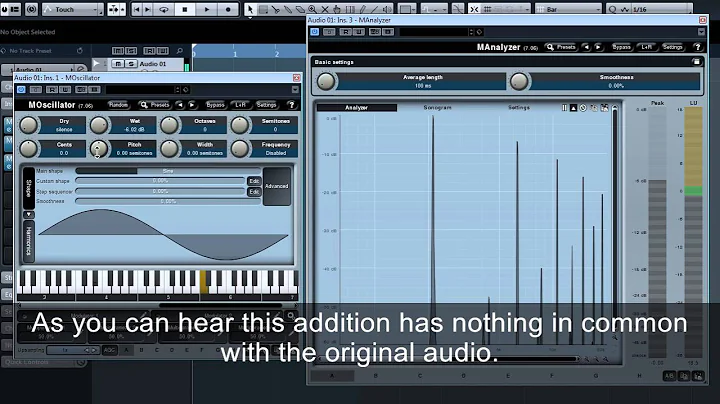The image size is (720, 404).
Task: Select the Erase tool
Action: (x=300, y=9)
